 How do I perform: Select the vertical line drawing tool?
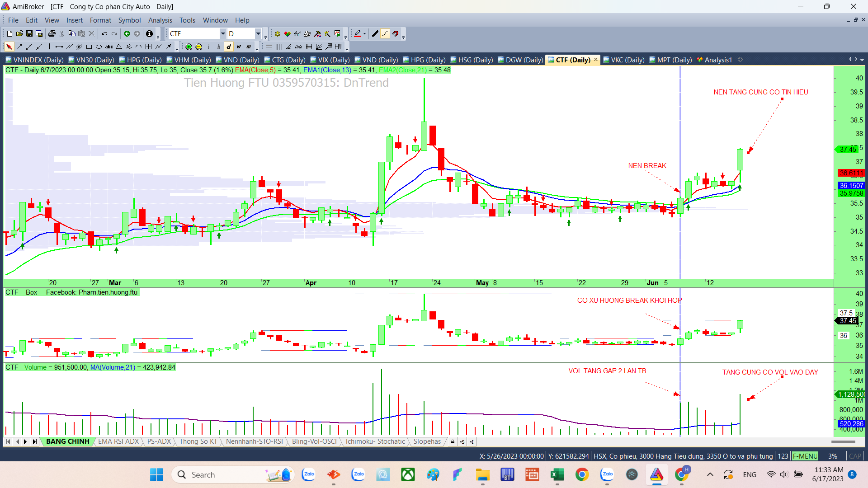point(49,47)
